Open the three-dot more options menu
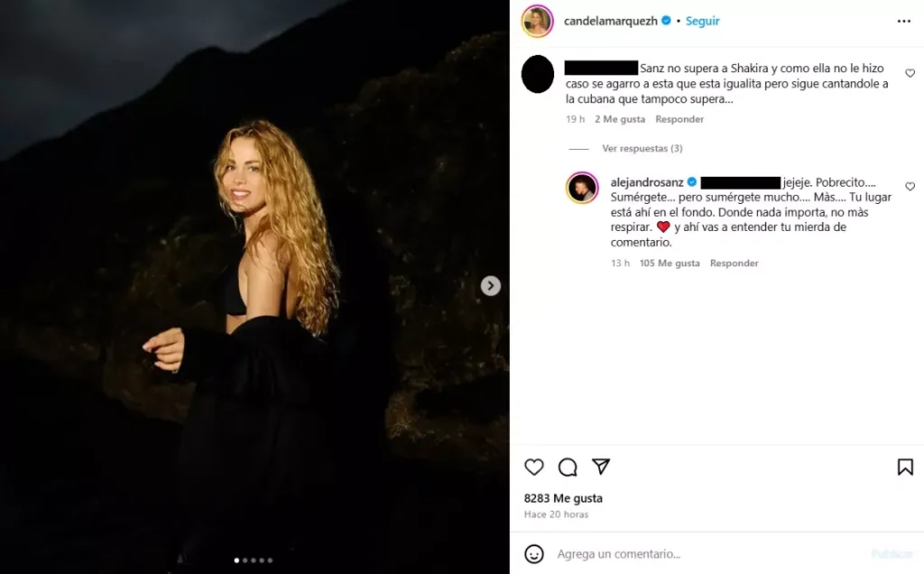Image resolution: width=924 pixels, height=574 pixels. (904, 21)
